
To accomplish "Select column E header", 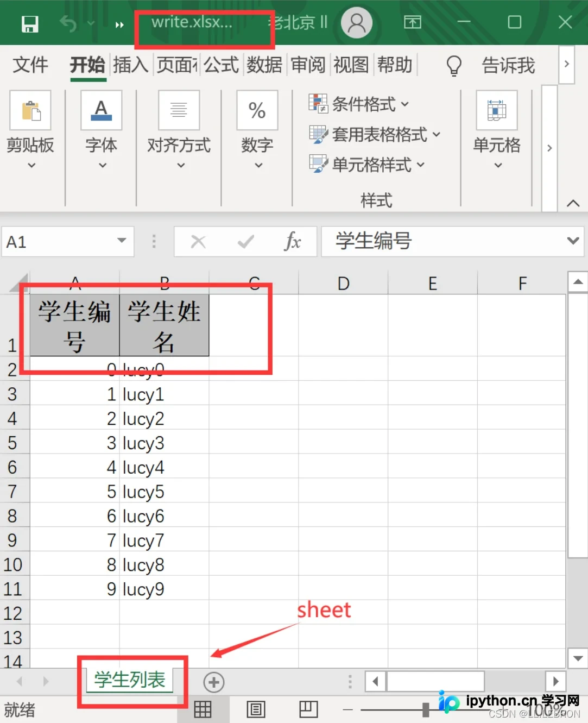I will pos(433,283).
